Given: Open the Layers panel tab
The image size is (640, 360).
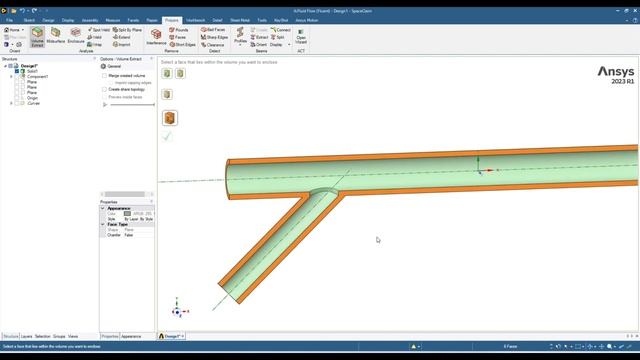Looking at the screenshot, I should pyautogui.click(x=27, y=336).
